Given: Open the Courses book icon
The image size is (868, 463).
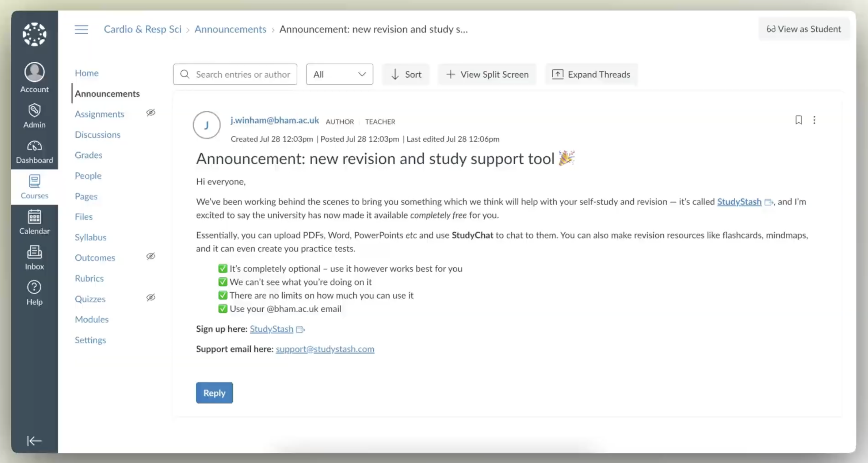Looking at the screenshot, I should pos(34,181).
